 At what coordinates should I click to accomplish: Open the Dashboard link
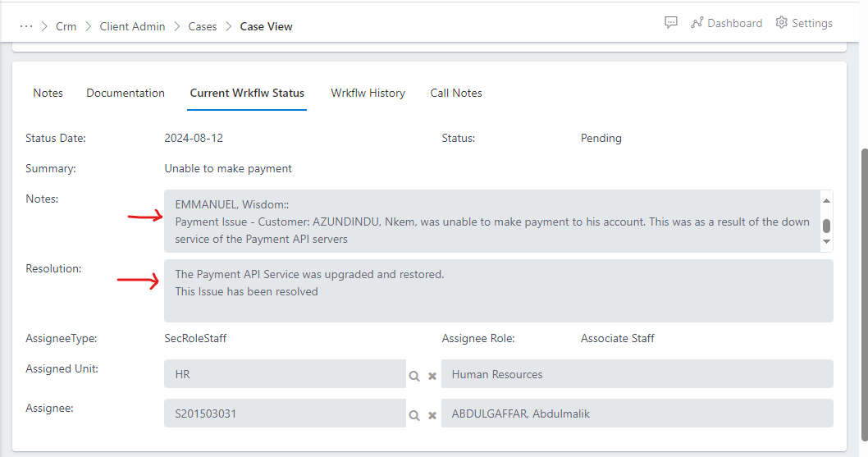pos(726,23)
